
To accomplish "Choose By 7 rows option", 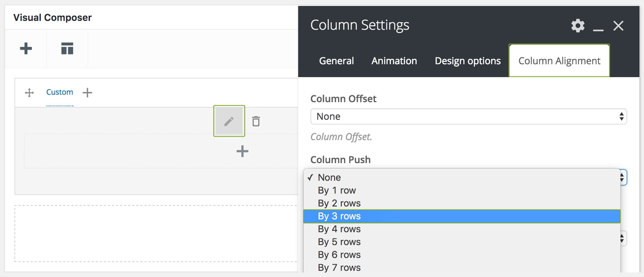I will point(462,268).
